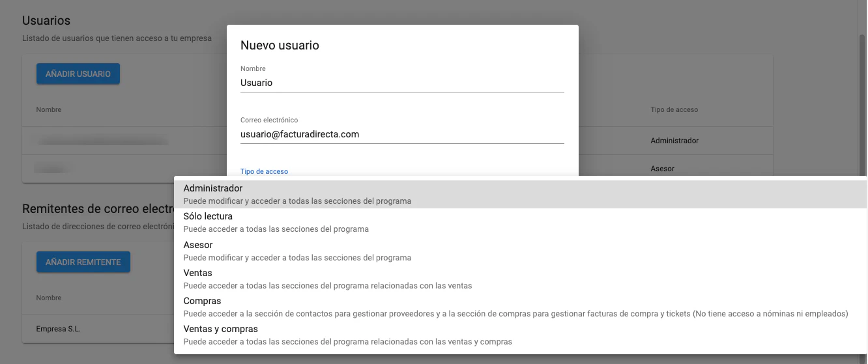Click Tipo de acceso column header
The width and height of the screenshot is (868, 364).
(674, 109)
